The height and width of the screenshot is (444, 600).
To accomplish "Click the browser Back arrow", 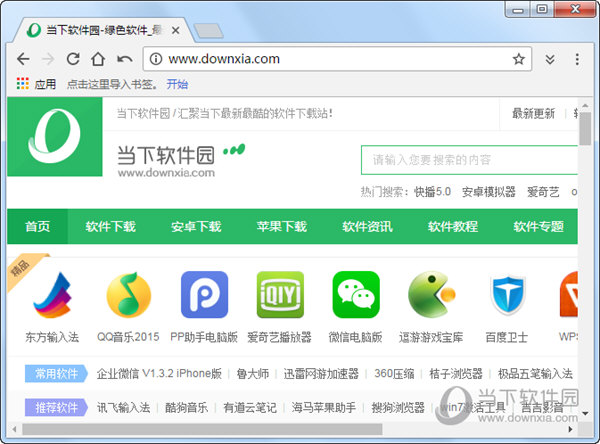I will [23, 59].
